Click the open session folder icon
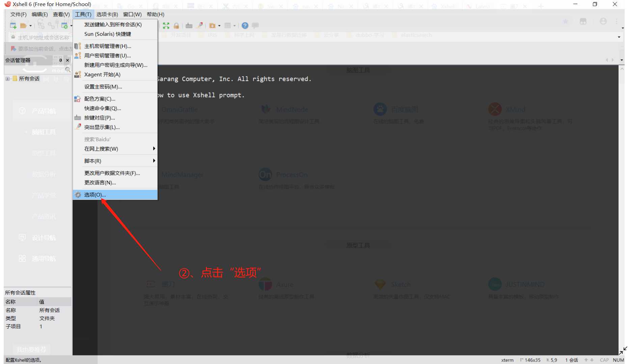 click(23, 26)
